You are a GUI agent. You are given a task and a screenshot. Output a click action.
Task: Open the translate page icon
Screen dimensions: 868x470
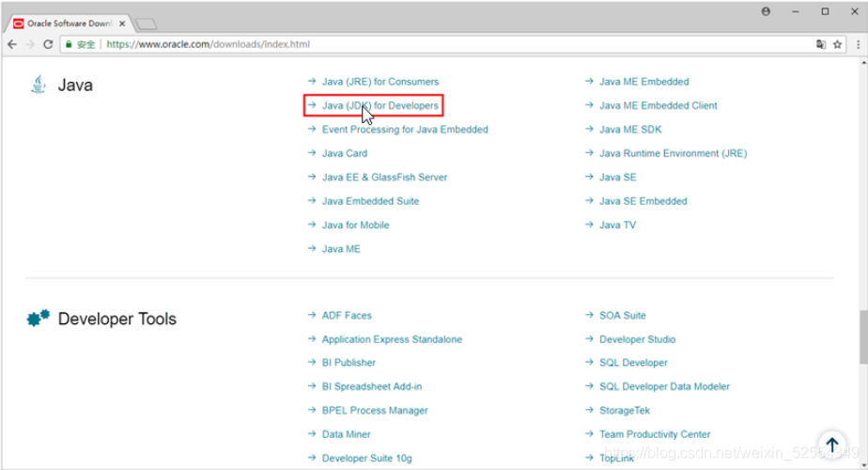pyautogui.click(x=821, y=44)
